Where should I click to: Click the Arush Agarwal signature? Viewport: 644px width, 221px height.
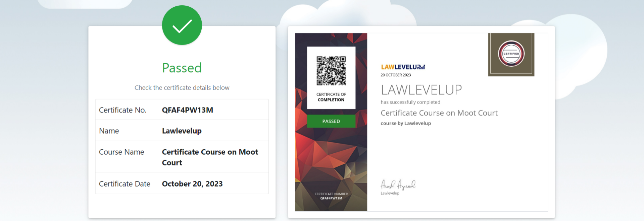tap(398, 185)
